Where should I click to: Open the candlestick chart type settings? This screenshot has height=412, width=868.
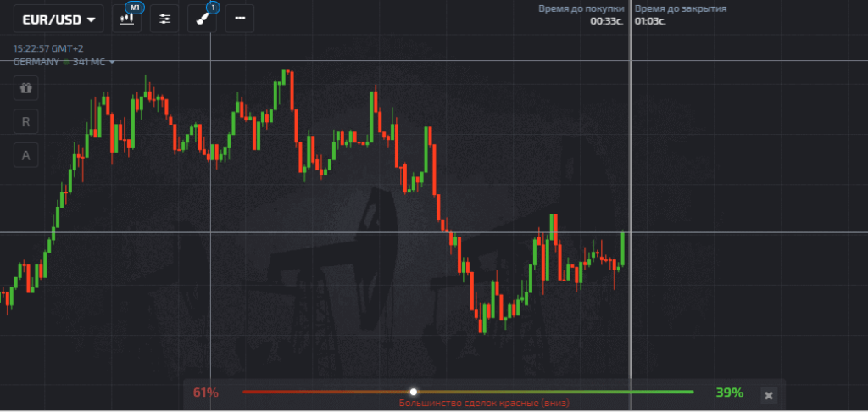tap(128, 18)
